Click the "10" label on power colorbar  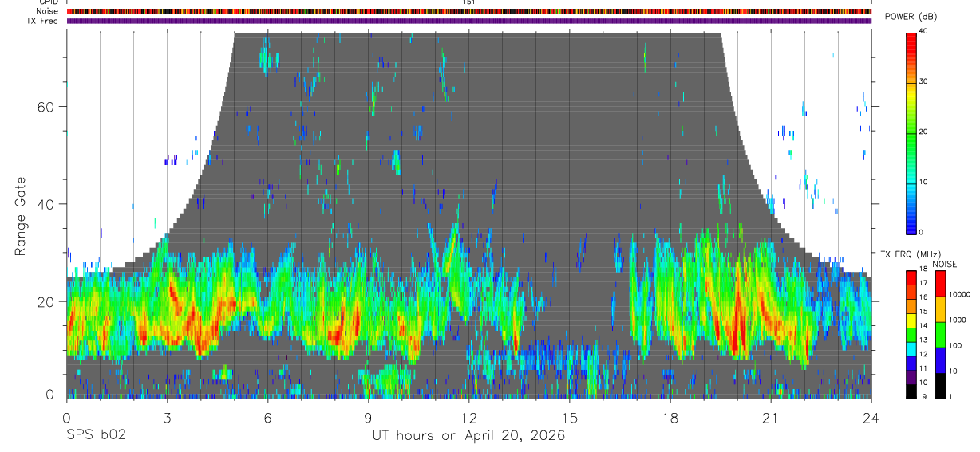924,183
